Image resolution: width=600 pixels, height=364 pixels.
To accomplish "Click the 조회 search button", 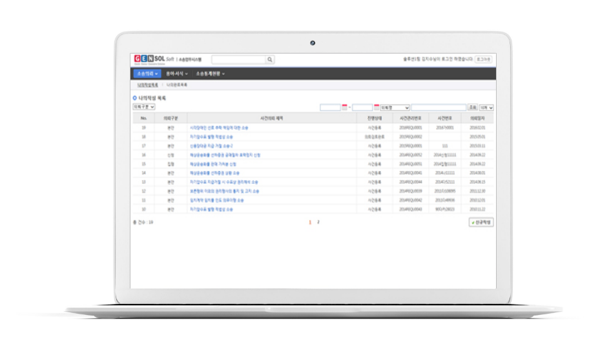I will coord(473,107).
